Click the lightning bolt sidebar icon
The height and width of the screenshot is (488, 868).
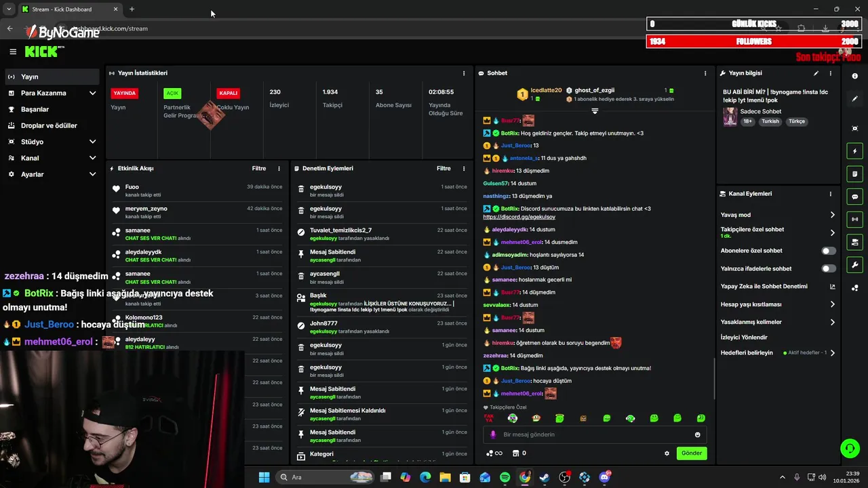pyautogui.click(x=854, y=151)
